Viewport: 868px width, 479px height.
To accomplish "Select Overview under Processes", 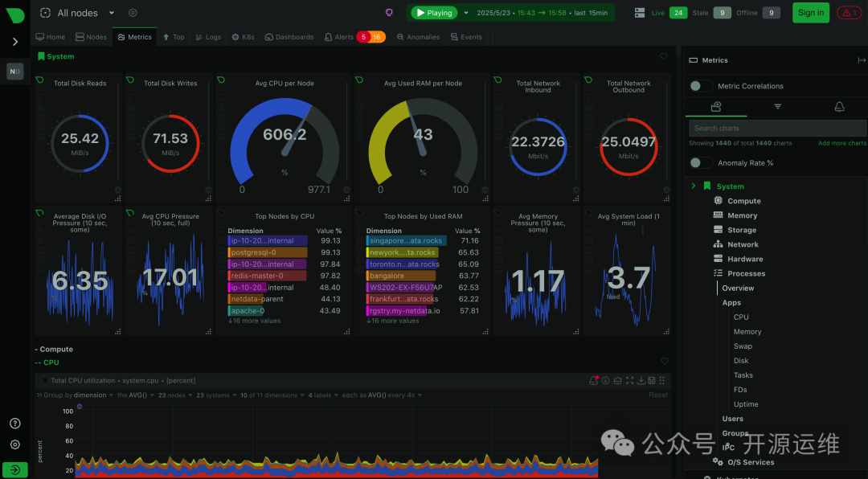I will click(738, 288).
